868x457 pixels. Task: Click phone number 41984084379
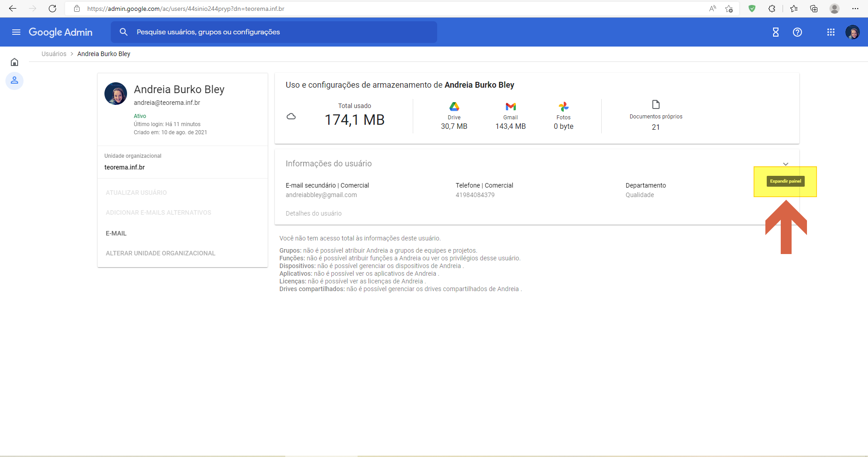pyautogui.click(x=475, y=195)
